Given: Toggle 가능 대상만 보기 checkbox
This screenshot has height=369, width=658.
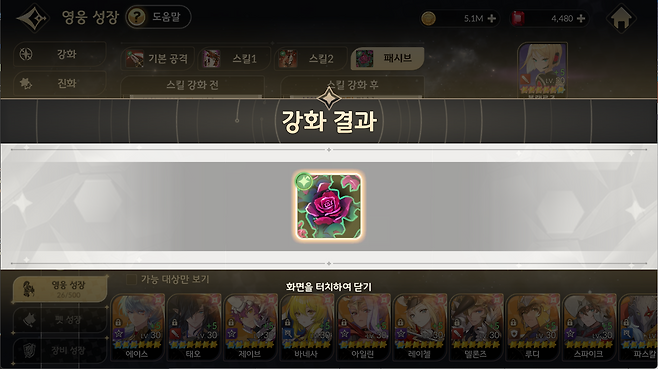Looking at the screenshot, I should (x=131, y=280).
